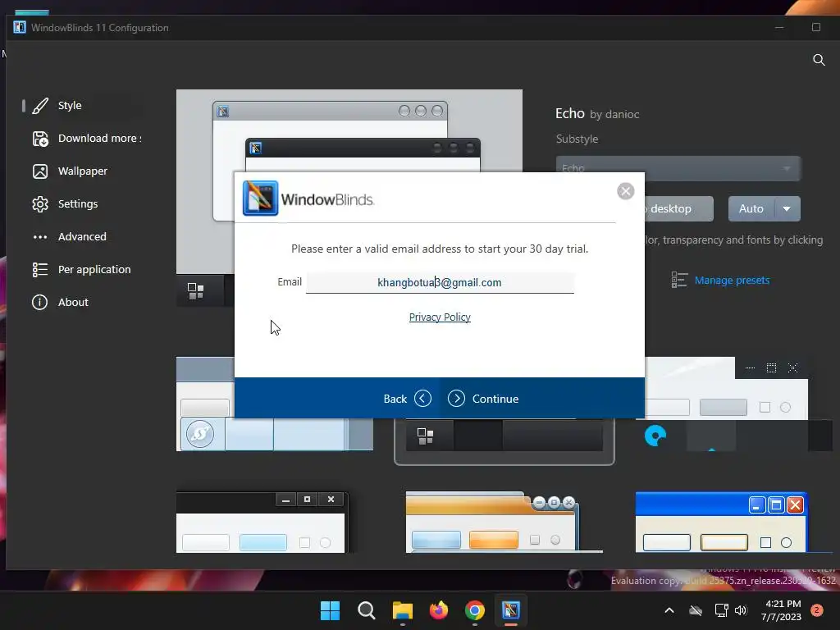Show hidden system tray icons
The image size is (840, 630).
point(669,610)
